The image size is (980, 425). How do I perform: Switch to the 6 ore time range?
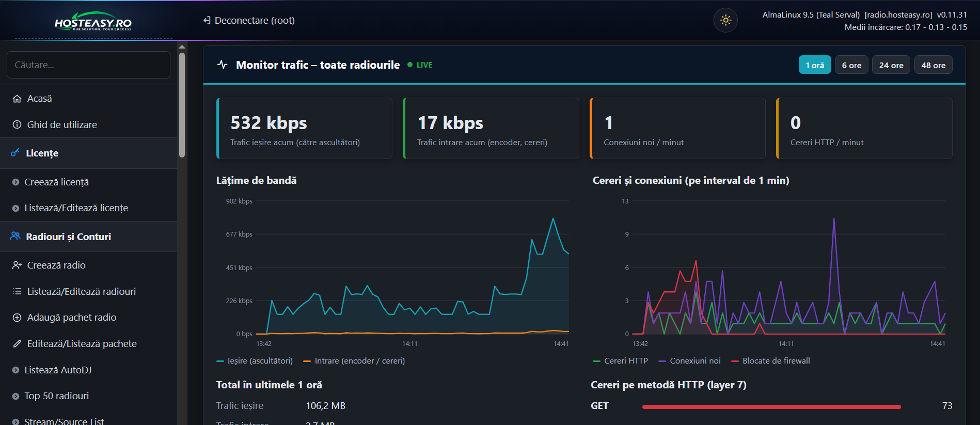(x=851, y=65)
